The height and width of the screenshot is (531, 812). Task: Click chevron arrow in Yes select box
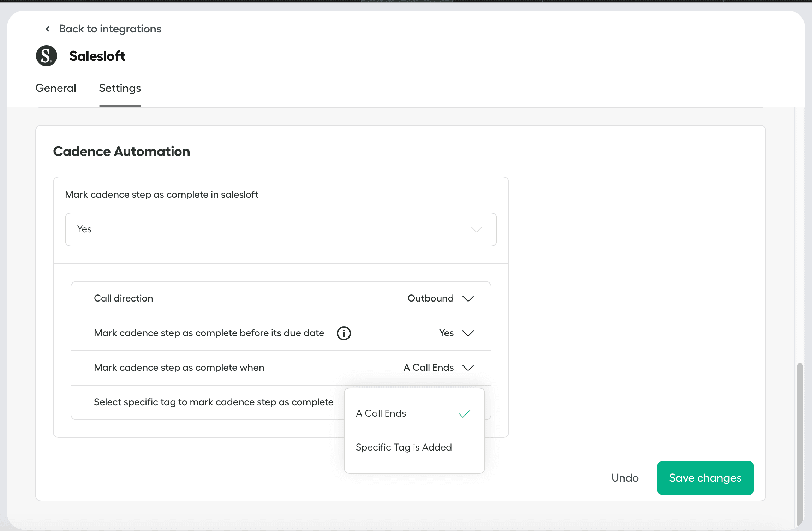(x=476, y=229)
